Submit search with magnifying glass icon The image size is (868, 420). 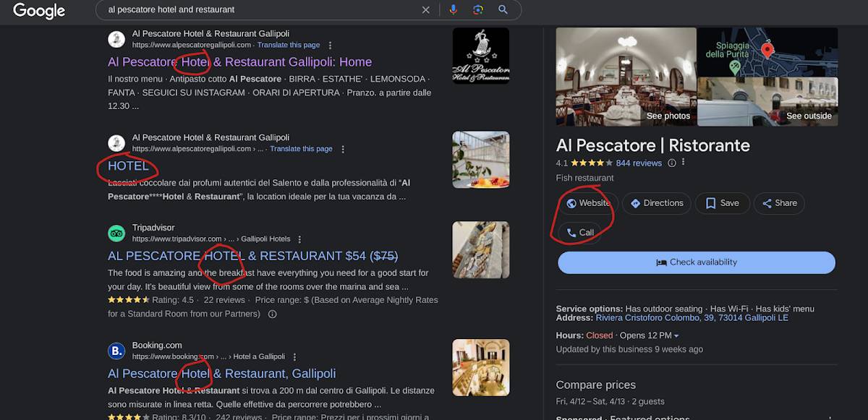tap(503, 10)
